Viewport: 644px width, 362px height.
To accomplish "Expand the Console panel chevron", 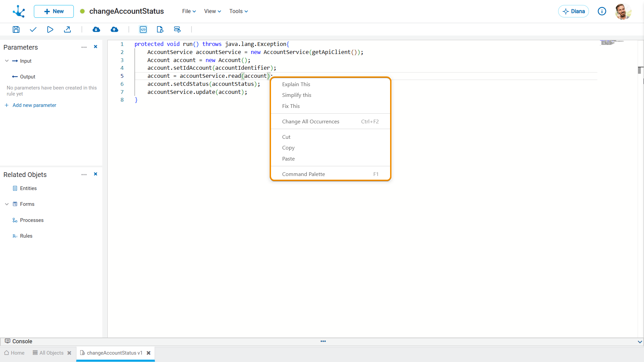I will click(x=640, y=342).
